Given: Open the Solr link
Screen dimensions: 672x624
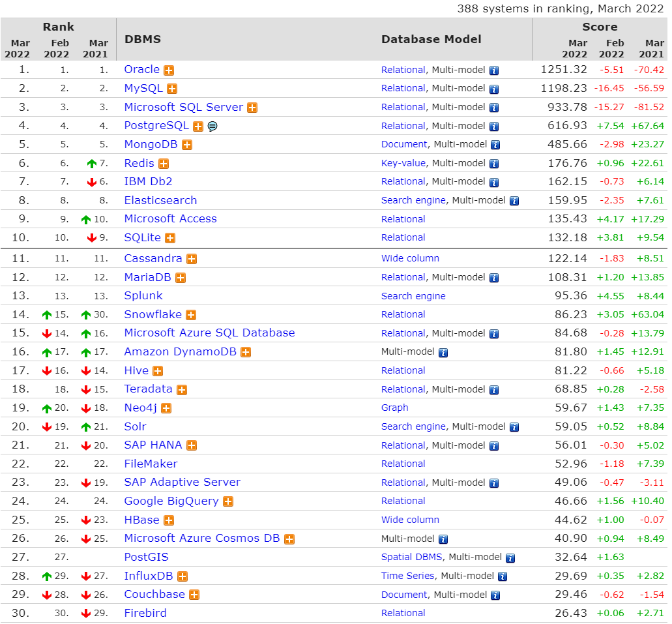Looking at the screenshot, I should click(x=136, y=426).
